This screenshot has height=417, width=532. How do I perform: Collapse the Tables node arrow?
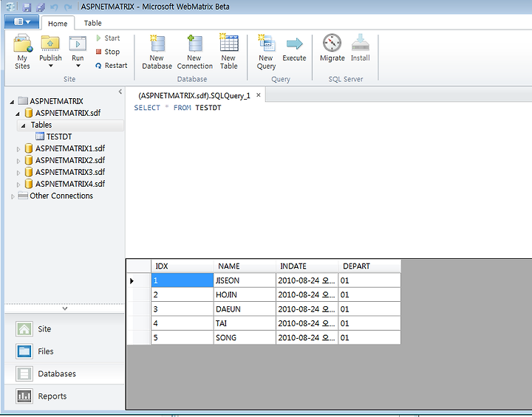click(23, 125)
